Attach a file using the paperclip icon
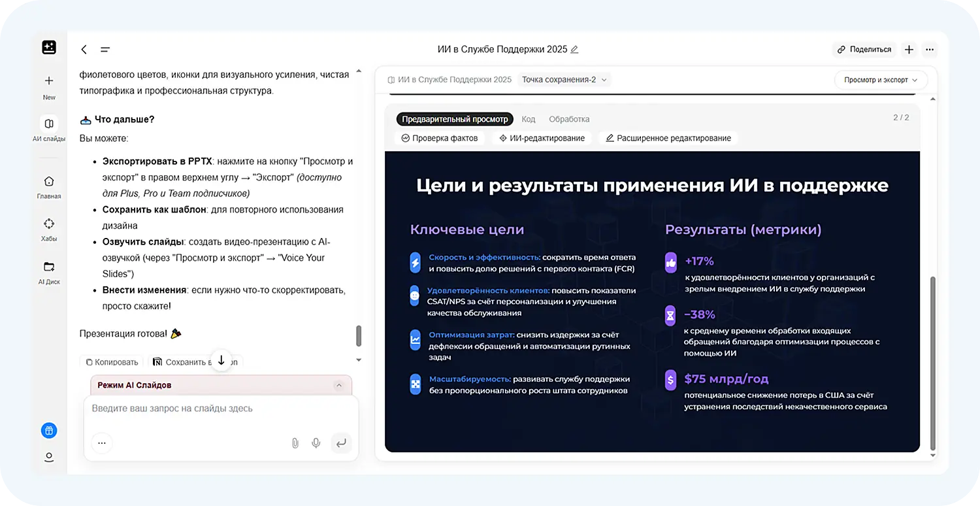The width and height of the screenshot is (980, 506). pos(295,443)
